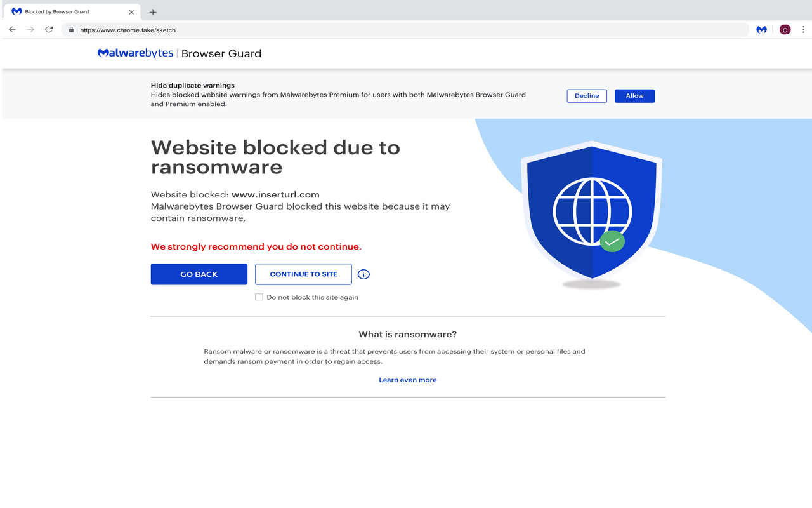The image size is (812, 508).
Task: Reload the blocked page
Action: click(x=49, y=29)
